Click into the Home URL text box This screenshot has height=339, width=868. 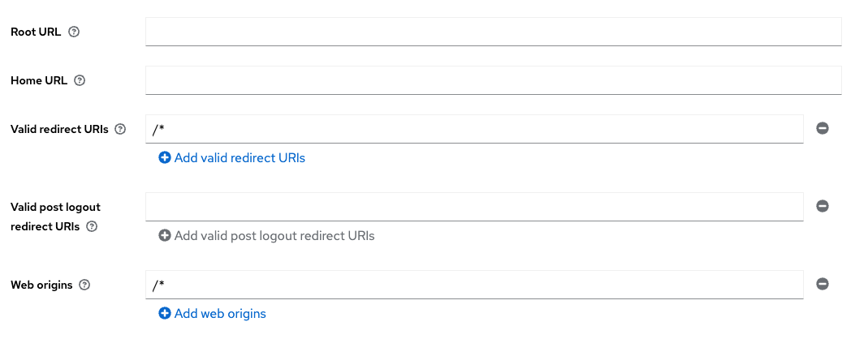(x=493, y=80)
